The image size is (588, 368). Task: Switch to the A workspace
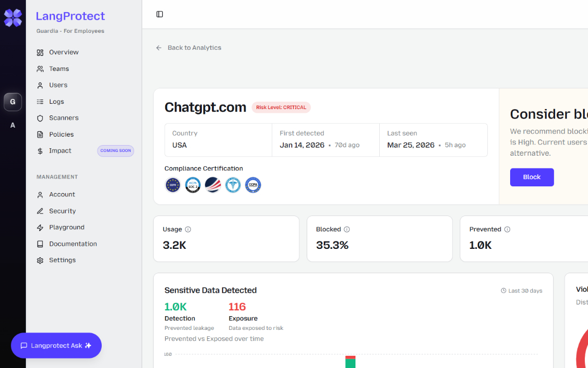click(13, 125)
